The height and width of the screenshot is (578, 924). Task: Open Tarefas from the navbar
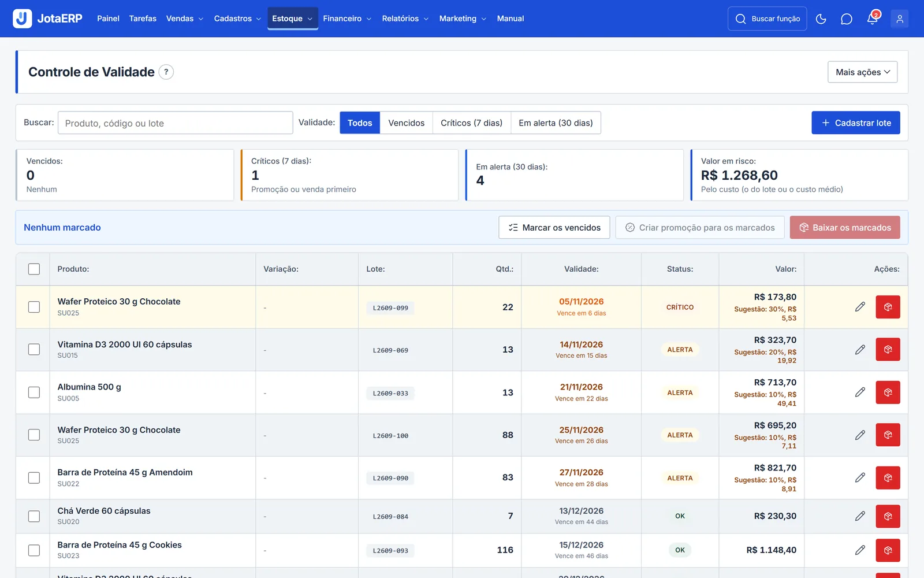143,18
